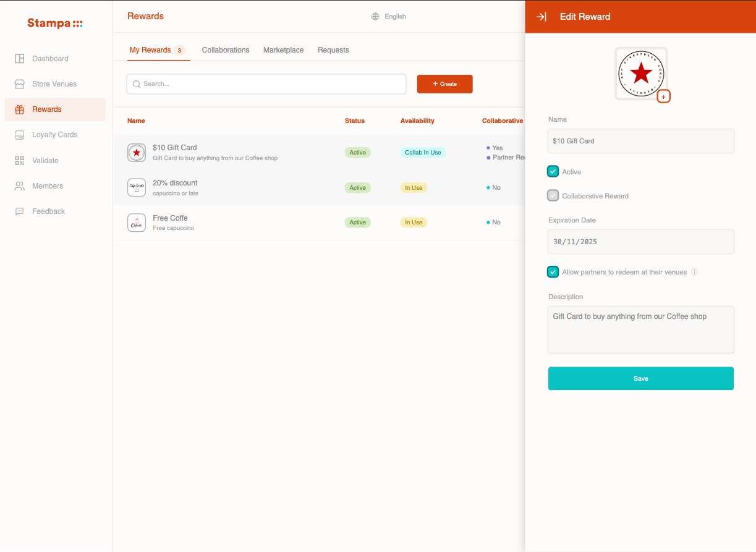Switch to the Collaborations tab
Screen dimensions: 756x552
(225, 50)
